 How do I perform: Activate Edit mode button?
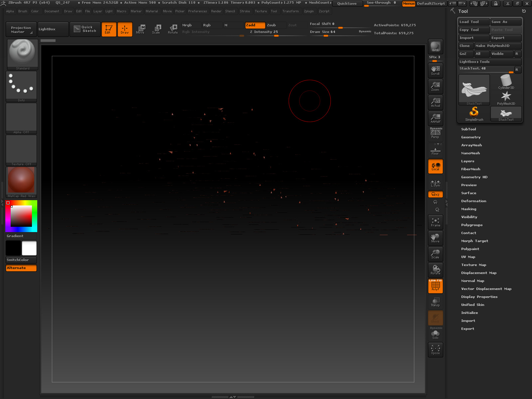pos(109,29)
